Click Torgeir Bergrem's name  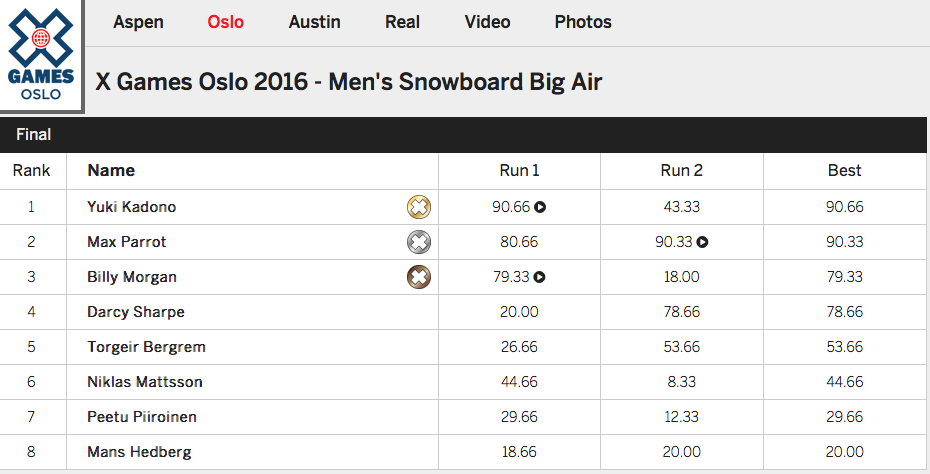[146, 347]
